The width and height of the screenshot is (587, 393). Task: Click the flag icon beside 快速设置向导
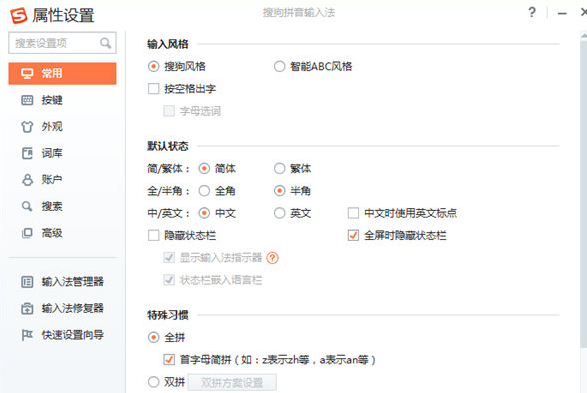[x=27, y=335]
